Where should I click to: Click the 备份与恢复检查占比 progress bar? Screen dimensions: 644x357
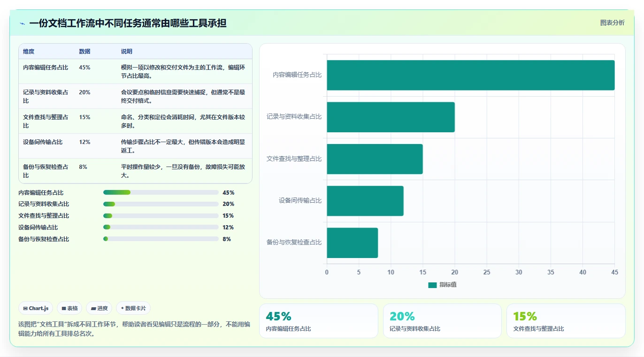[x=161, y=239]
